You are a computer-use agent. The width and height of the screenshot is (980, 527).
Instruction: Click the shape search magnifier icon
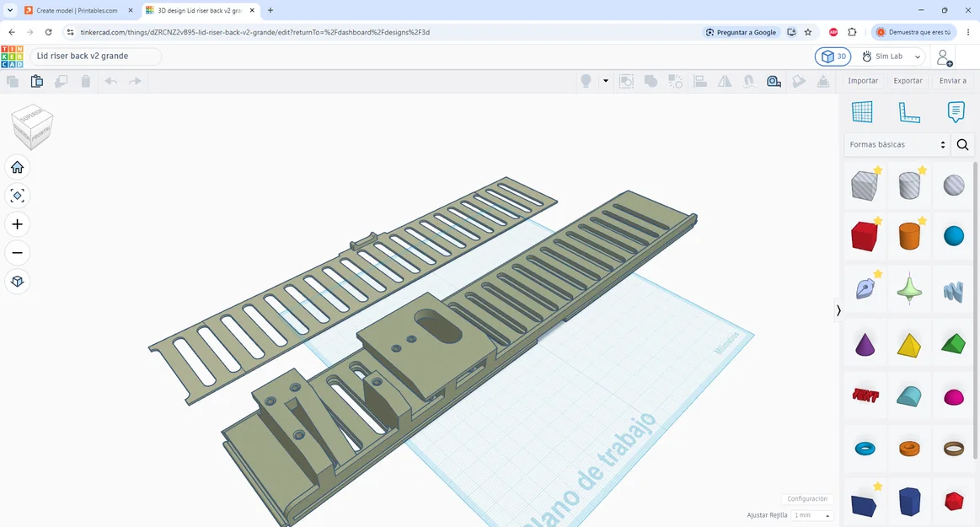click(x=962, y=144)
